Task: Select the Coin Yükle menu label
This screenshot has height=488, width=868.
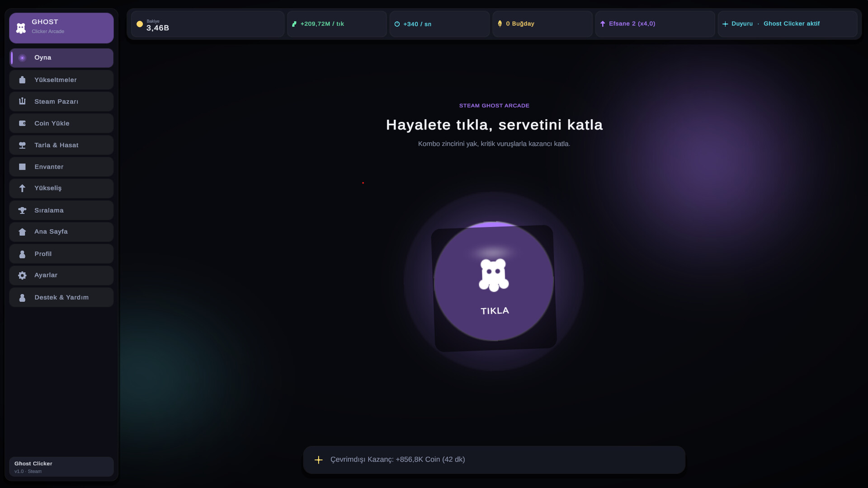Action: tap(52, 123)
